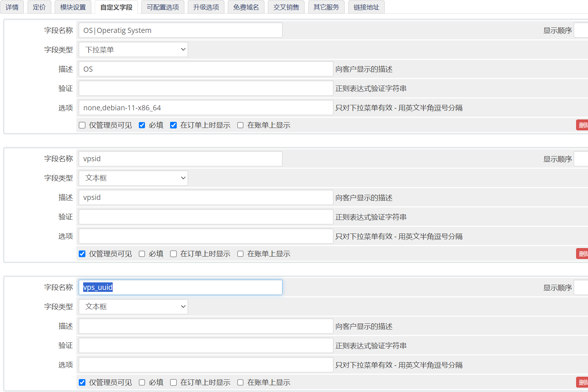Viewport: 588px width, 392px height.
Task: Click the 字段名称 field containing OS|Operatig System
Action: click(181, 30)
